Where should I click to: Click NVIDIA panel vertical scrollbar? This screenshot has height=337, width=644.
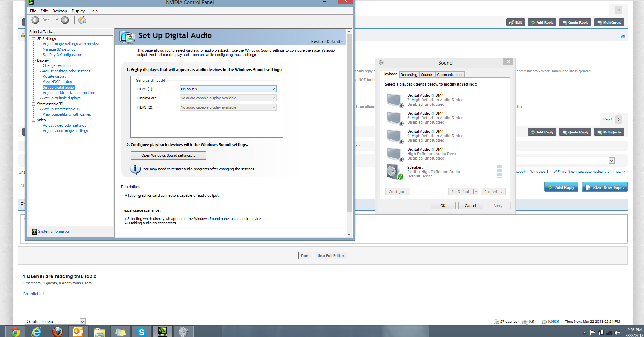pos(349,122)
